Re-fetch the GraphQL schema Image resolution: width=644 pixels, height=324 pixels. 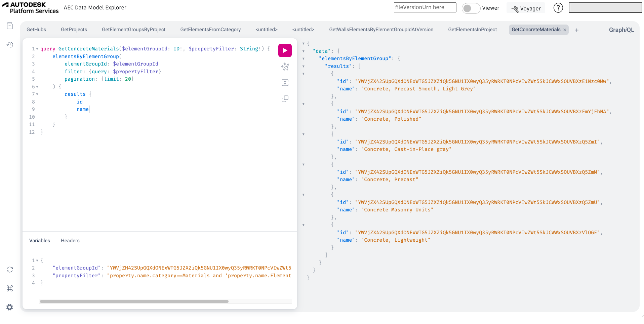point(10,270)
